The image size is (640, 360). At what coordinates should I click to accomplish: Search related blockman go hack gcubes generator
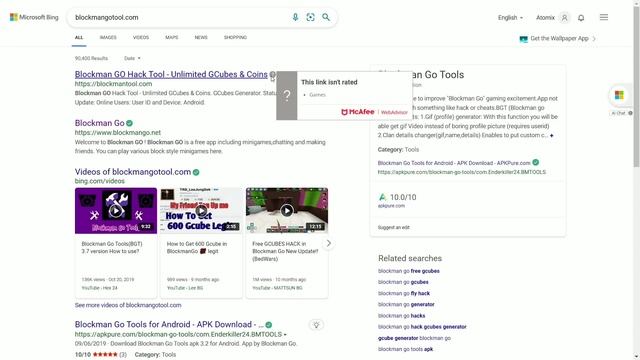pyautogui.click(x=422, y=327)
